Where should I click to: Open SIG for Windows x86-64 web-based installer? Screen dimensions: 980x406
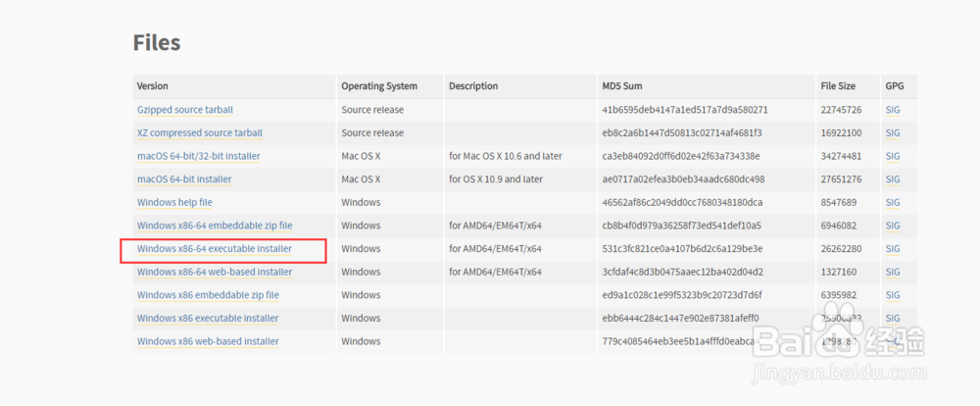tap(892, 272)
